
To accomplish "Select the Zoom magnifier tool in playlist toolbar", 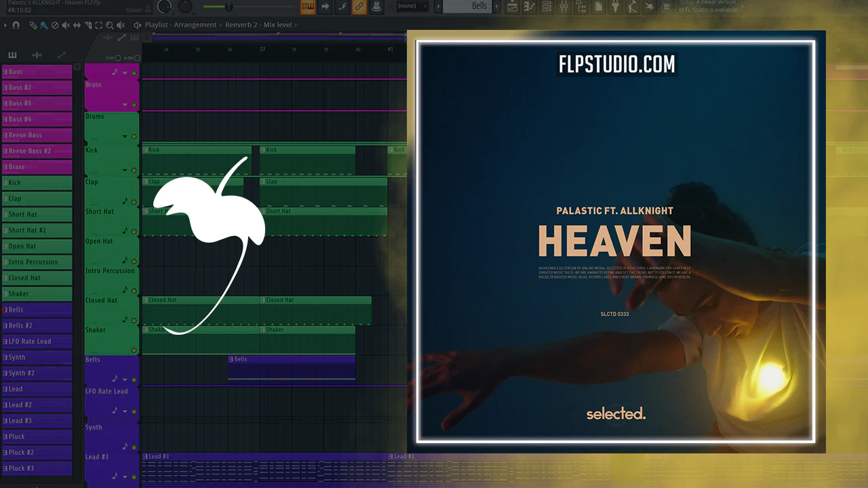I will tap(109, 25).
